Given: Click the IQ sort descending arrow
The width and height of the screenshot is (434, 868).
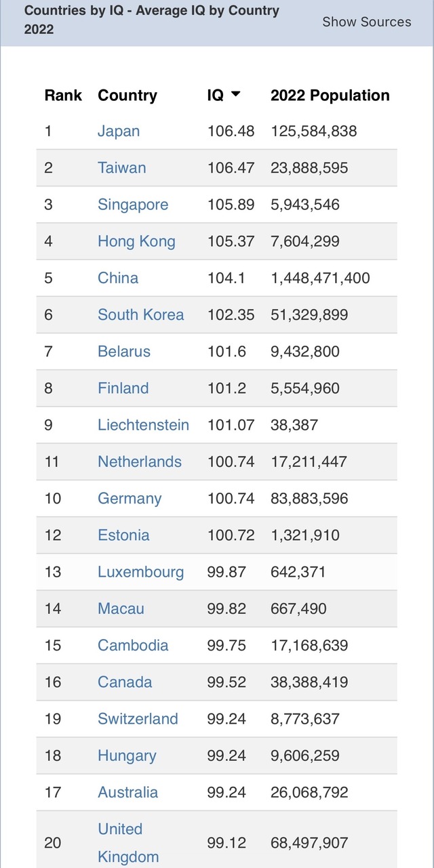Looking at the screenshot, I should 236,95.
